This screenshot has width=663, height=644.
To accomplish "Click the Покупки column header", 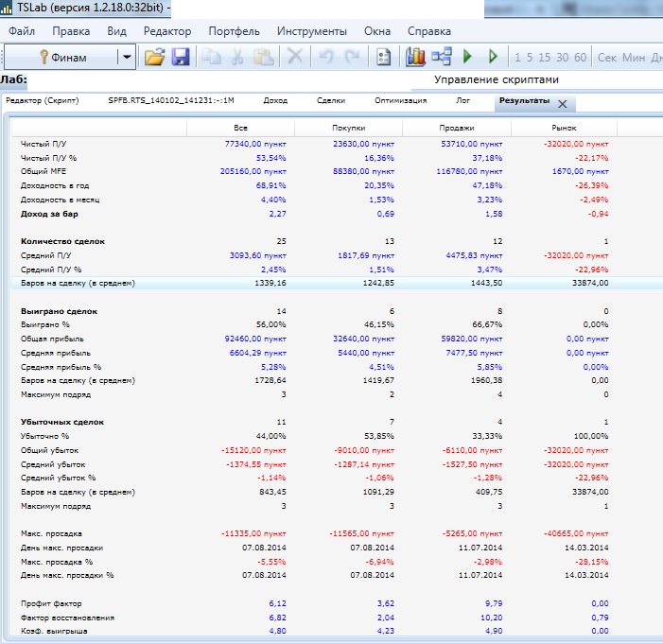I will tap(348, 128).
